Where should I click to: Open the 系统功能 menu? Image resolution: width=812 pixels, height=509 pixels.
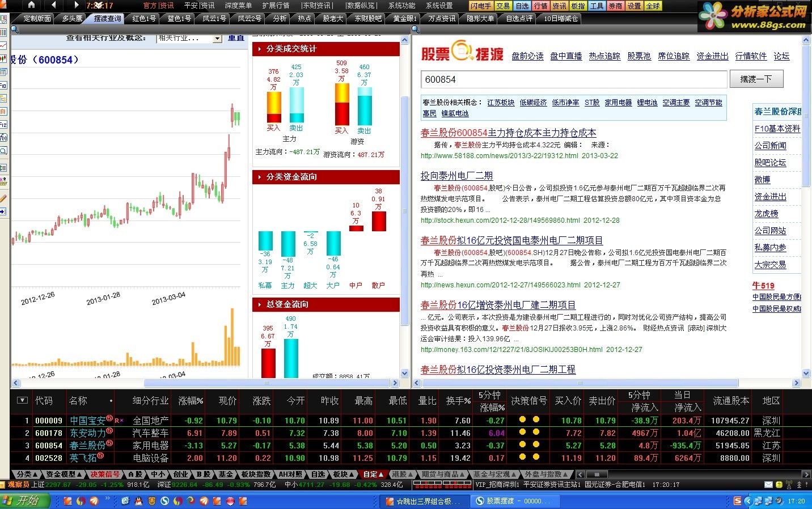coord(401,6)
